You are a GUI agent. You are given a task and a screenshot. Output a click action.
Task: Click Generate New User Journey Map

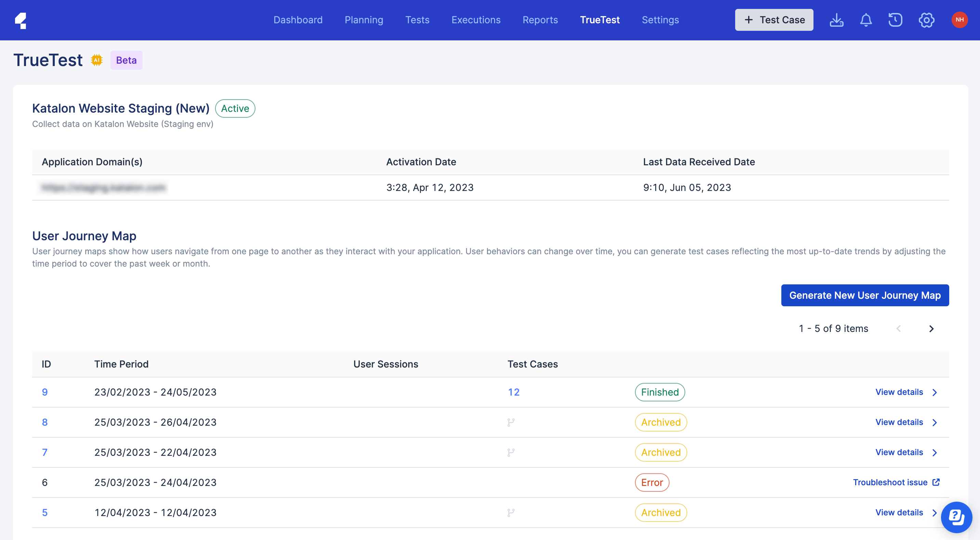click(865, 295)
